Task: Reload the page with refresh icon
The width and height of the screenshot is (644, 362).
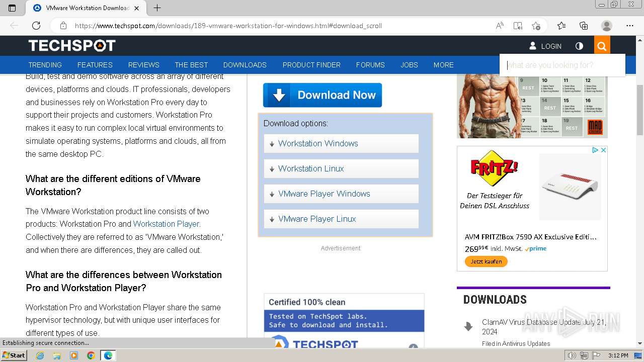Action: tap(36, 26)
